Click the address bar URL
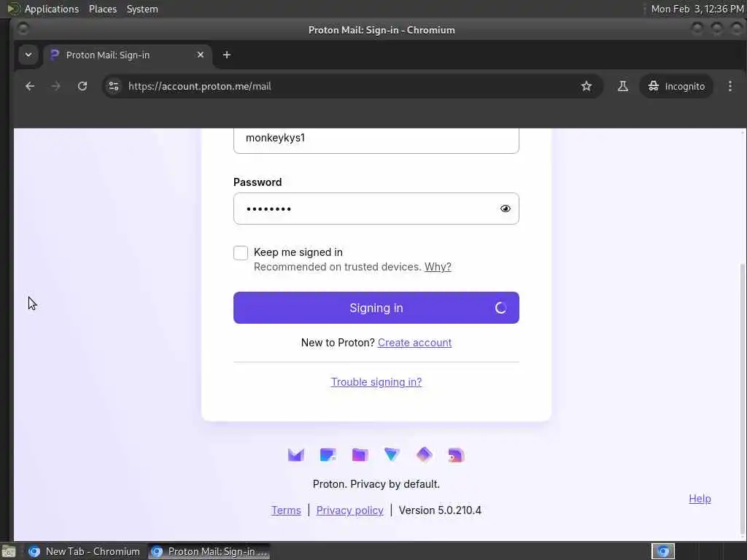747x560 pixels. (x=200, y=86)
